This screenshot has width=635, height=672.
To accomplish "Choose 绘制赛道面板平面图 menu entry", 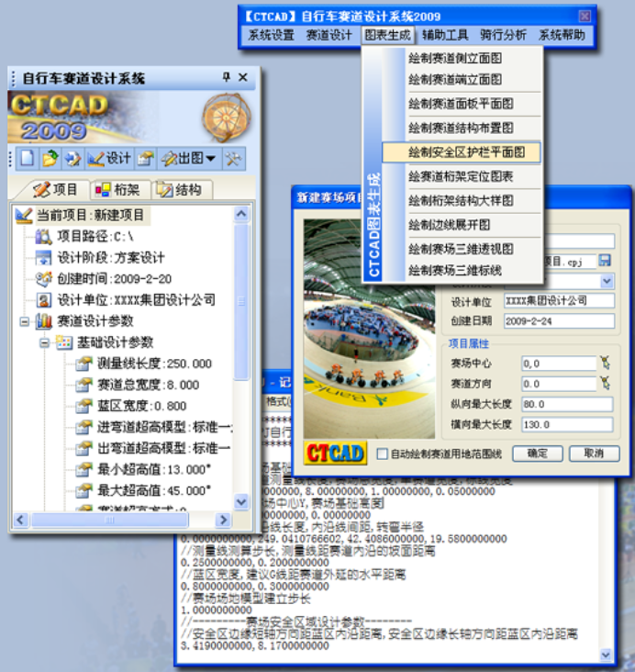I will tap(461, 104).
